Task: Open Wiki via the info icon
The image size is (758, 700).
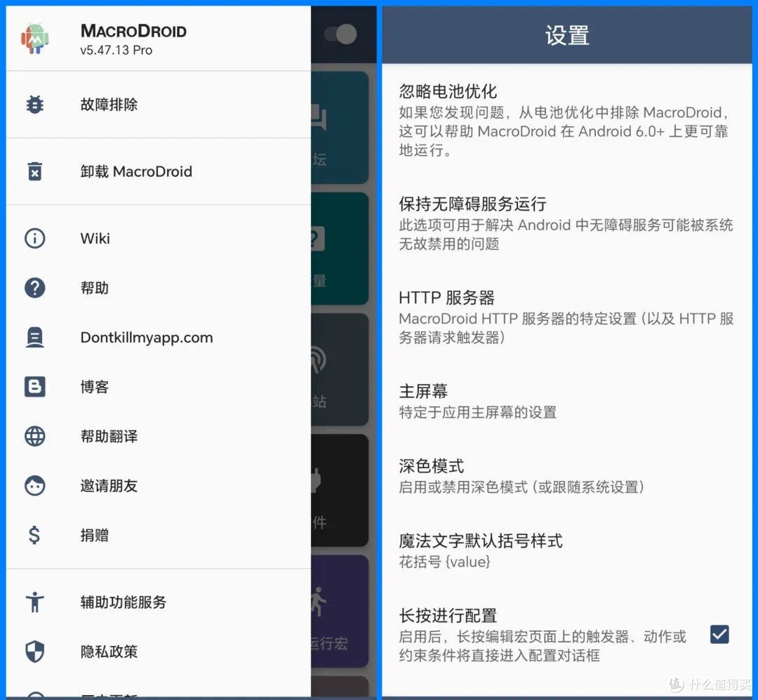Action: (x=35, y=238)
